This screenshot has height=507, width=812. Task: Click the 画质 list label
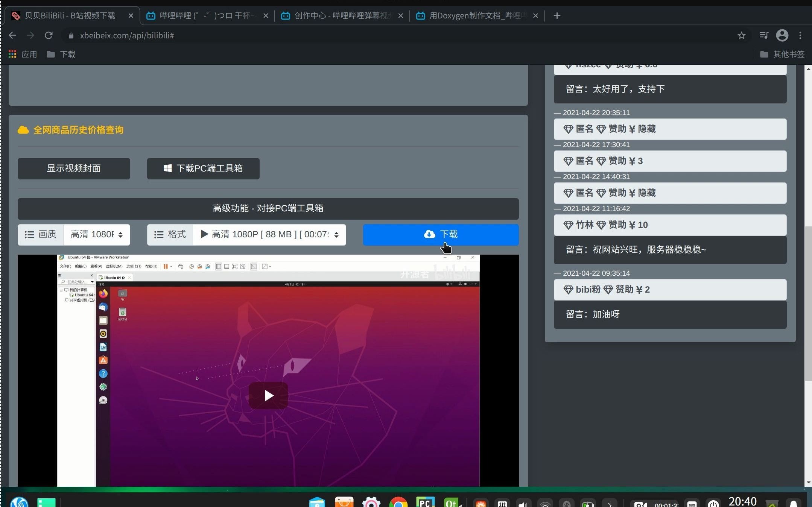click(x=41, y=235)
